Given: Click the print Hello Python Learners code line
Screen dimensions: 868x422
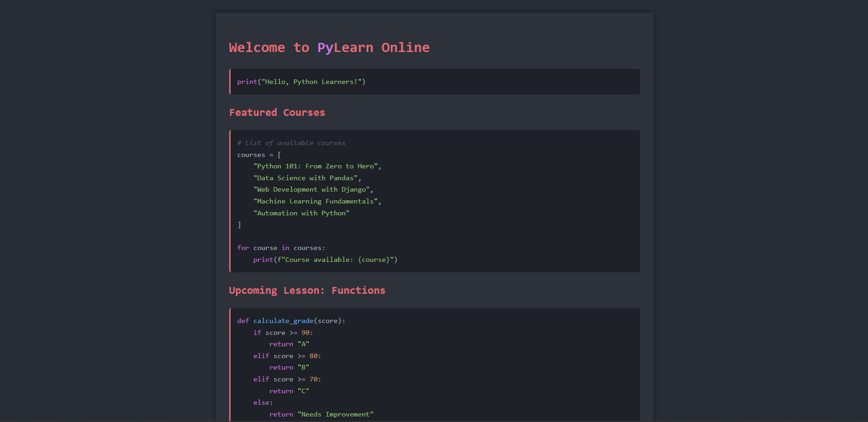Looking at the screenshot, I should tap(301, 82).
